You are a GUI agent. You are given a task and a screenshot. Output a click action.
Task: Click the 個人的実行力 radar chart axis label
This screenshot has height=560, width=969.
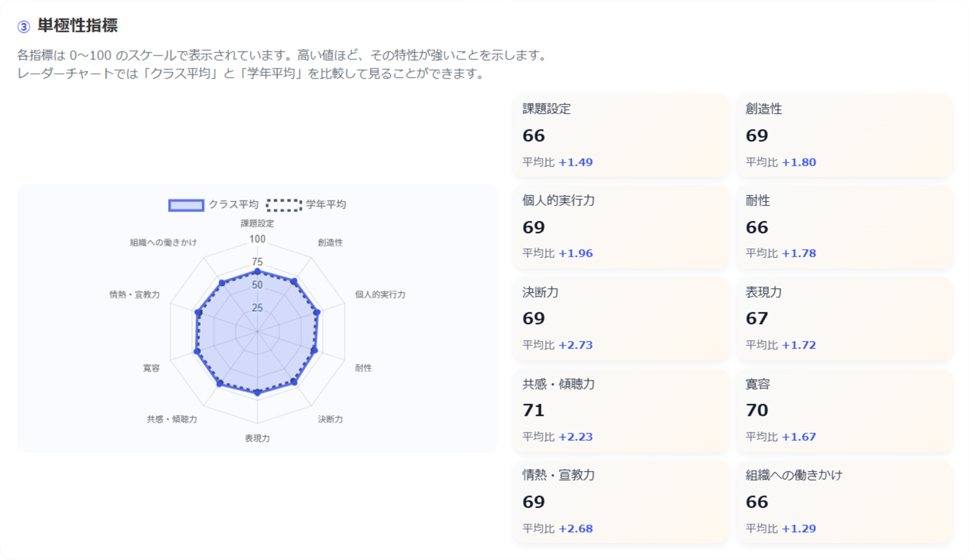click(x=380, y=294)
